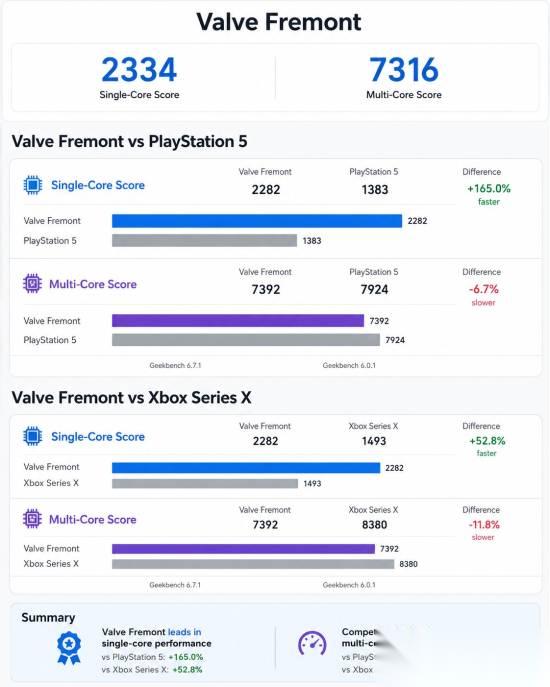550x687 pixels.
Task: Select the gray PlayStation 5 1383 bar
Action: point(204,240)
